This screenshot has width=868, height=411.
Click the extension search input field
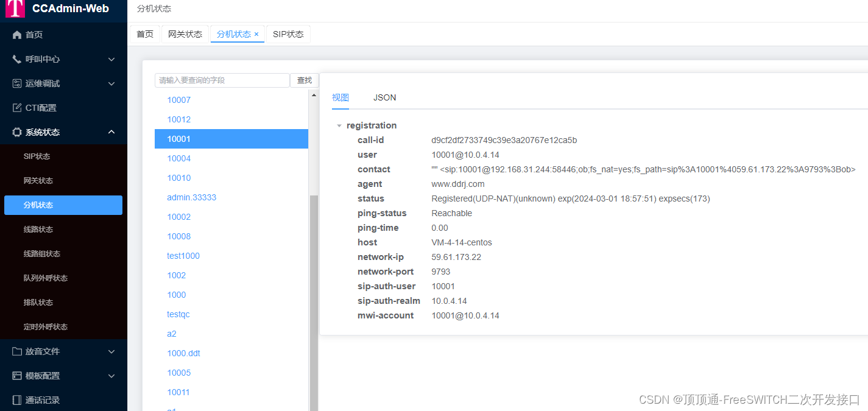(x=222, y=80)
